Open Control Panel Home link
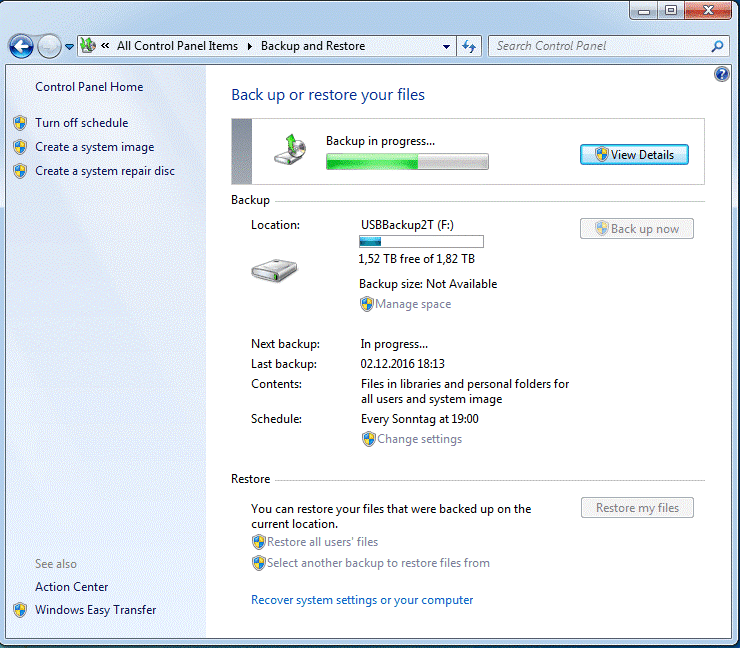740x648 pixels. point(89,87)
